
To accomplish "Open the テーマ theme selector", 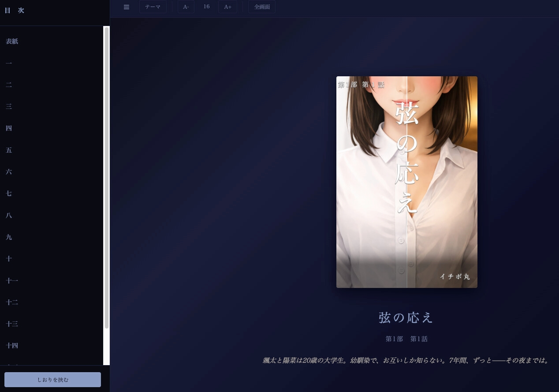I will point(153,7).
